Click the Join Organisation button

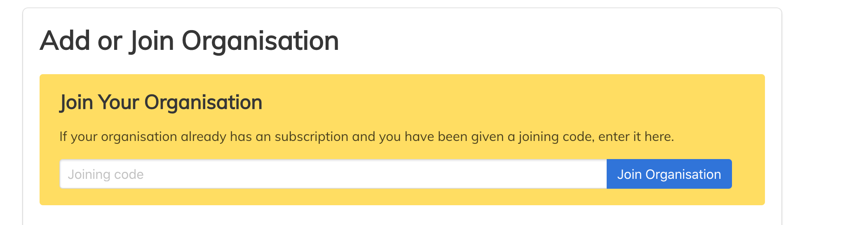pyautogui.click(x=669, y=174)
